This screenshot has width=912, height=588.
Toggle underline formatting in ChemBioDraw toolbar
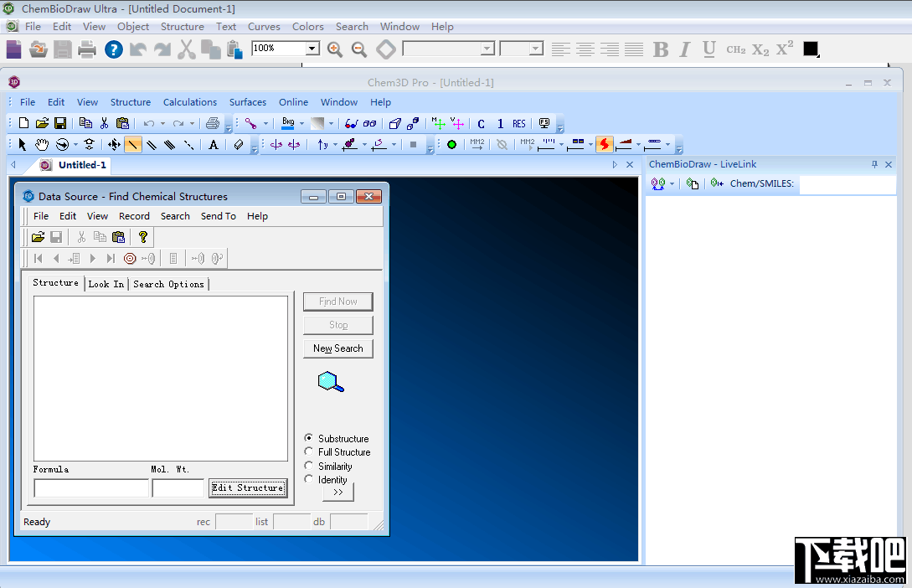click(709, 49)
